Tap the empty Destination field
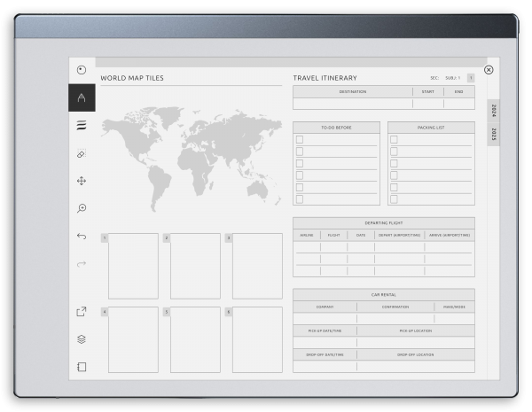532x412 pixels. tap(352, 104)
